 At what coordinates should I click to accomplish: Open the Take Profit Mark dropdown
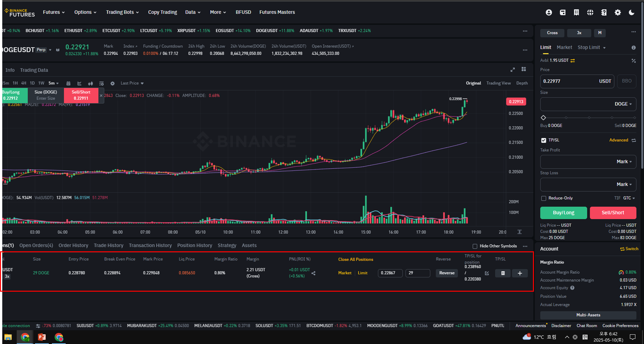pos(624,162)
